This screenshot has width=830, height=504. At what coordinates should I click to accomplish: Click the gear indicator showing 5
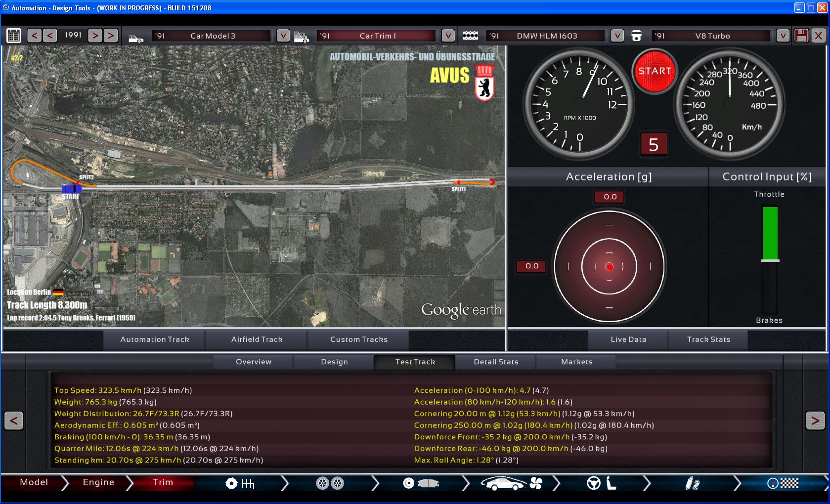pyautogui.click(x=654, y=145)
